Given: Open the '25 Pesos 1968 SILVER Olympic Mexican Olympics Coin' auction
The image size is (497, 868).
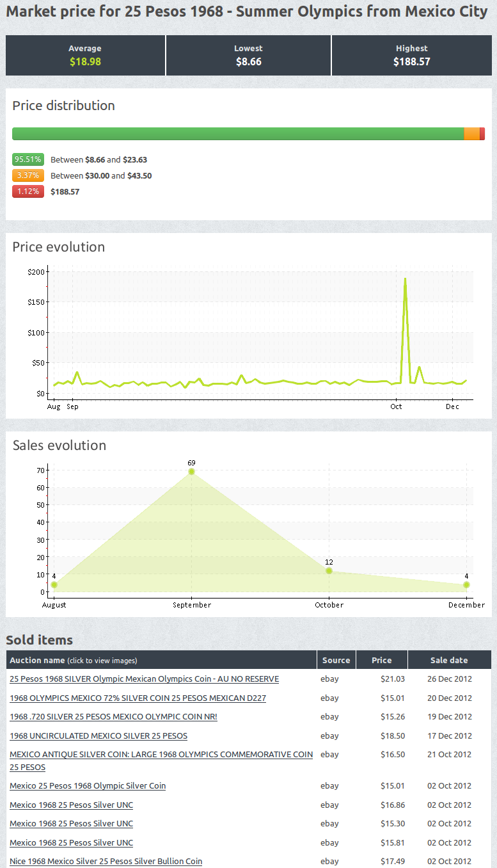Looking at the screenshot, I should (x=144, y=679).
